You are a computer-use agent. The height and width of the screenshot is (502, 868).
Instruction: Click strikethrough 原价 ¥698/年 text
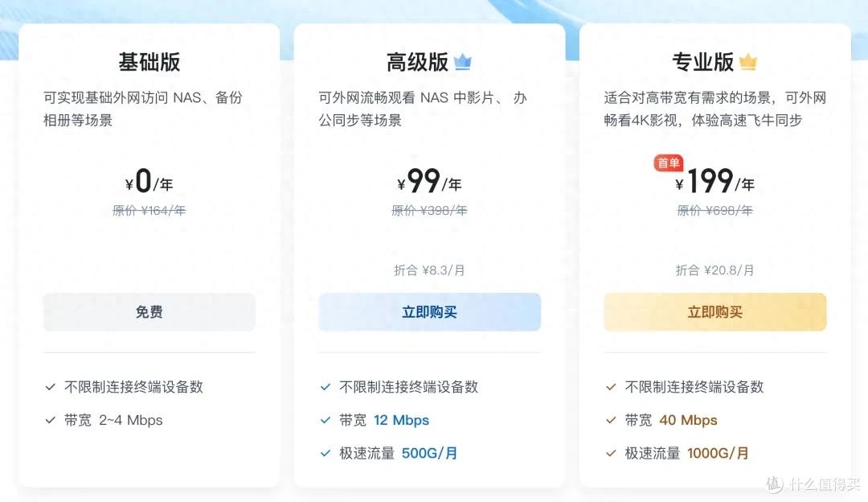pos(714,211)
